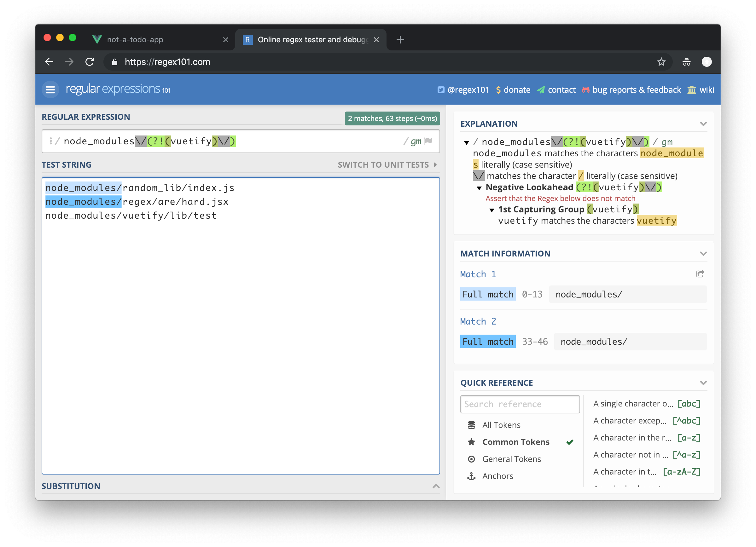Bookmark this page with the star icon
The width and height of the screenshot is (756, 547).
tap(661, 62)
